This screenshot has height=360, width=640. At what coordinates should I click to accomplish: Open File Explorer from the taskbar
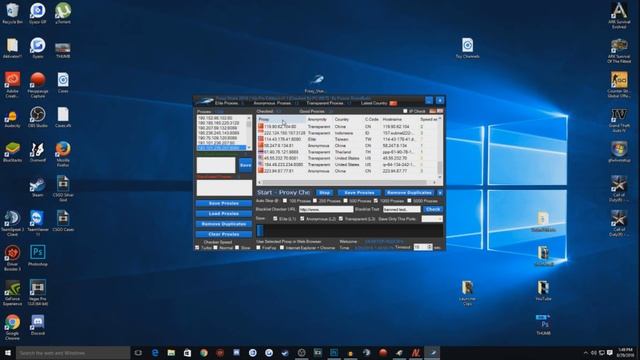(x=171, y=353)
